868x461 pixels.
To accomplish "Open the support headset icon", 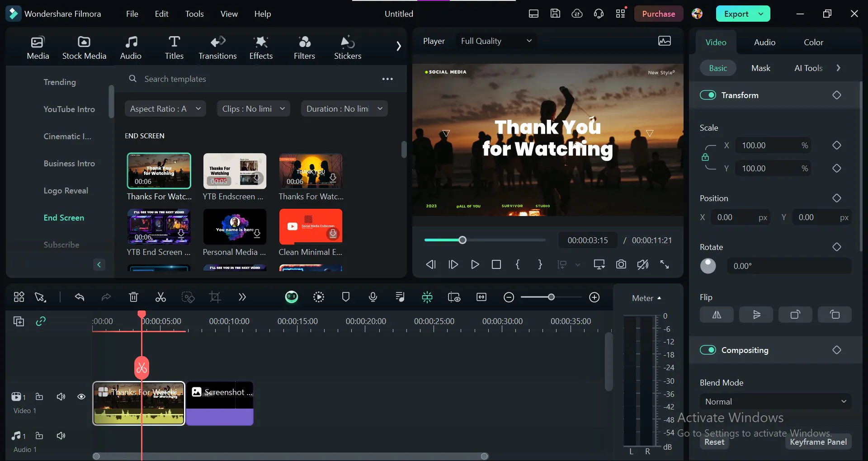I will [599, 14].
